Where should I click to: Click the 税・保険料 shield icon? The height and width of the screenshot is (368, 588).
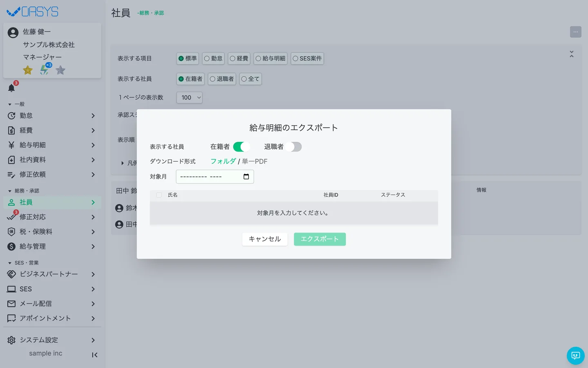[x=11, y=232]
